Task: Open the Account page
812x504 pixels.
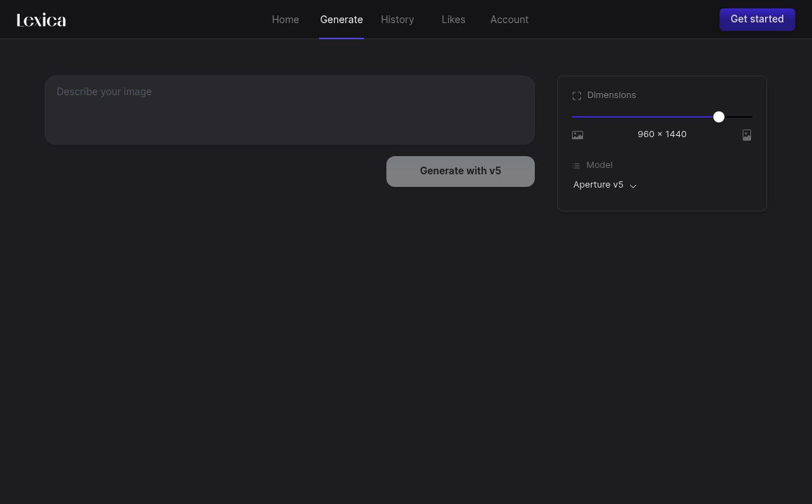Action: [510, 20]
